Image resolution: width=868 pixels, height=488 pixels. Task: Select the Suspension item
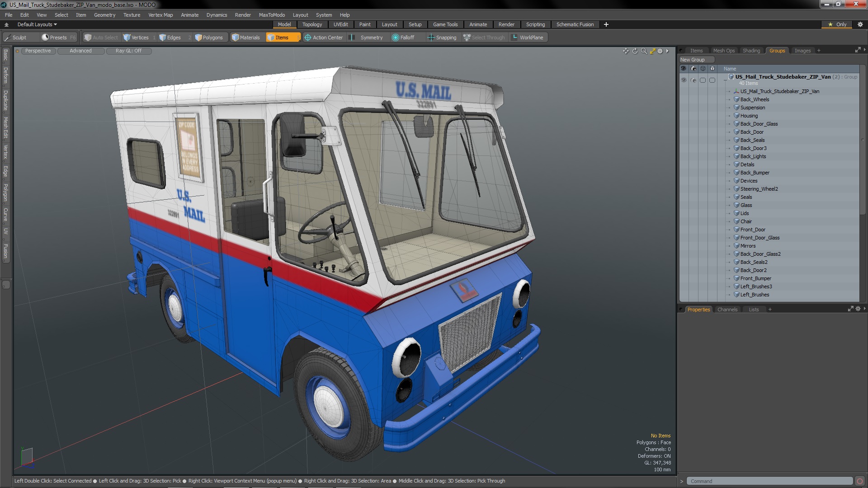[753, 108]
